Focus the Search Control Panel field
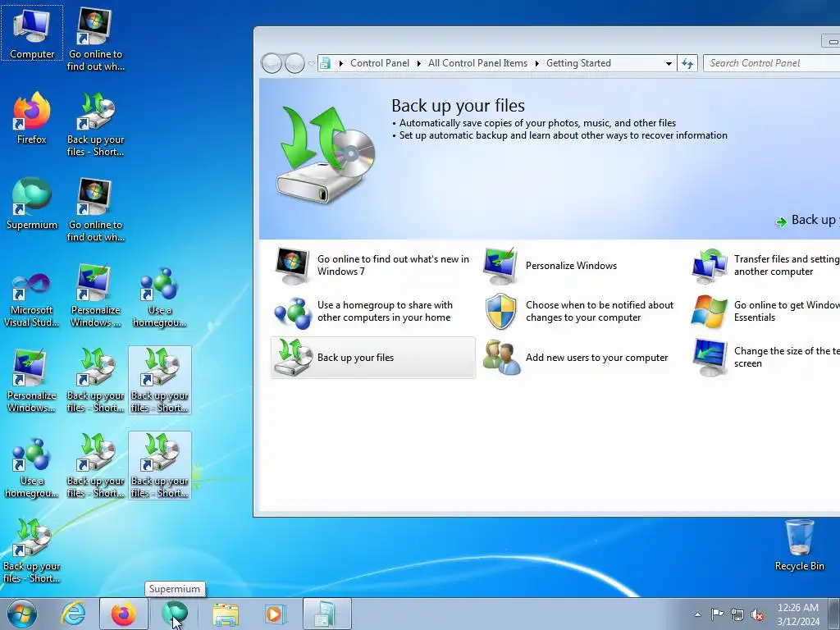This screenshot has height=630, width=840. pos(771,63)
